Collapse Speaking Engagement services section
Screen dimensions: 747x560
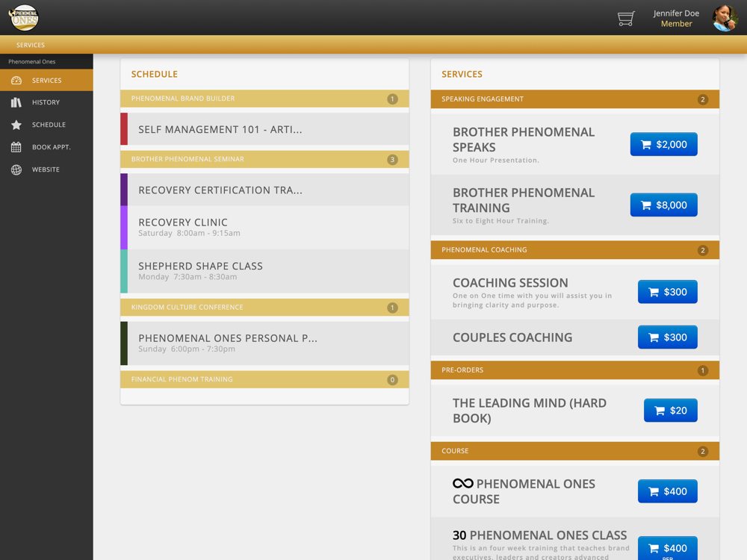click(x=575, y=99)
